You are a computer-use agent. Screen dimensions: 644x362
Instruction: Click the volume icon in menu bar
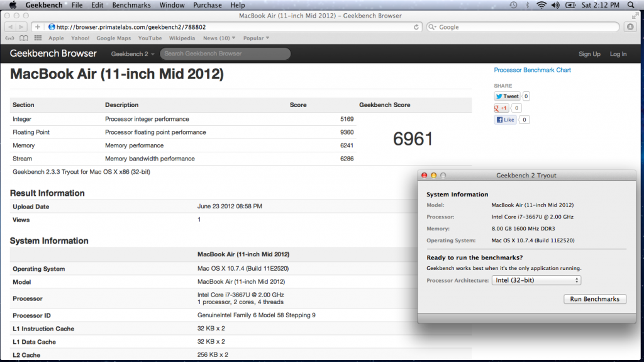point(555,5)
